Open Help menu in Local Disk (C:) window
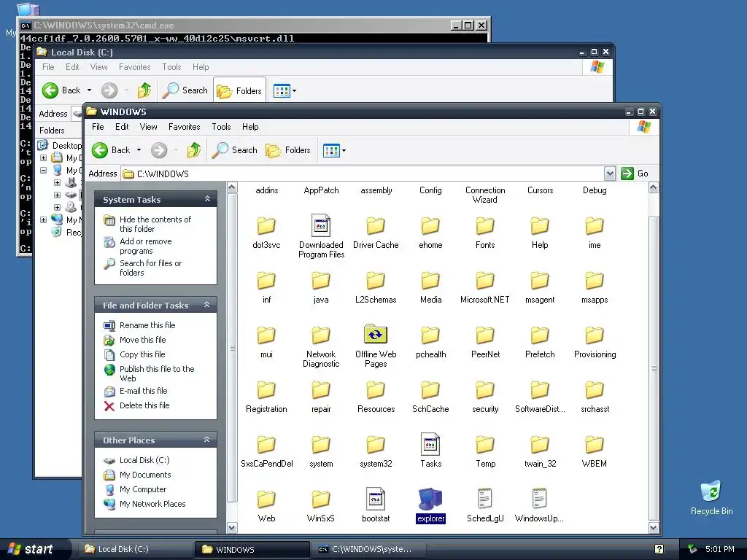The image size is (747, 560). (x=201, y=67)
